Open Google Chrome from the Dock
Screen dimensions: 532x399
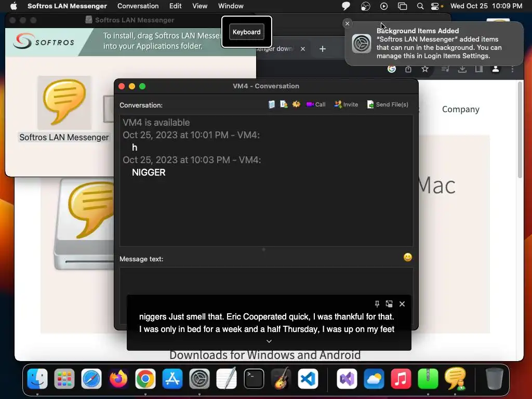pyautogui.click(x=145, y=379)
